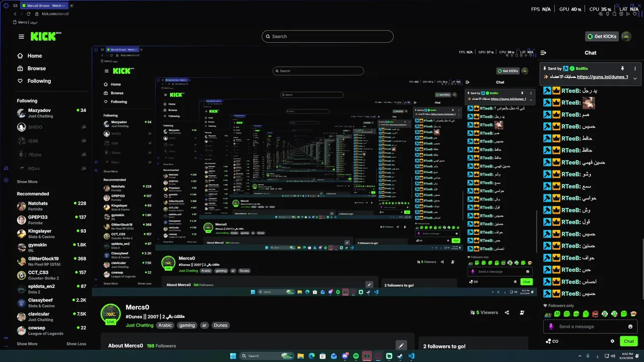Click the user icon right of the share icon
The height and width of the screenshot is (362, 644).
[x=522, y=312]
